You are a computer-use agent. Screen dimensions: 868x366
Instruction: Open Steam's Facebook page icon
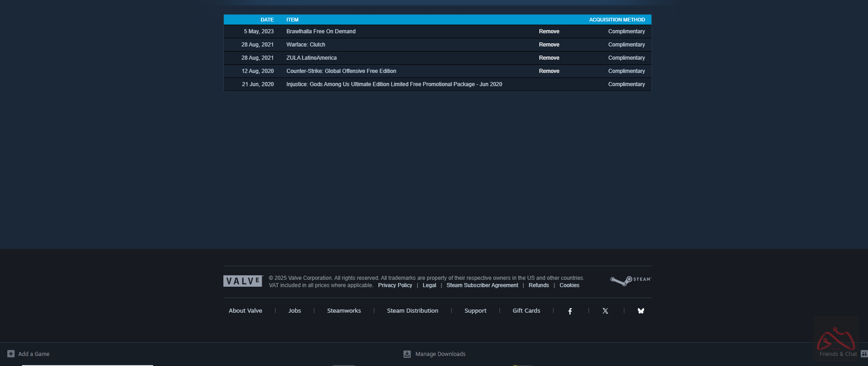570,311
